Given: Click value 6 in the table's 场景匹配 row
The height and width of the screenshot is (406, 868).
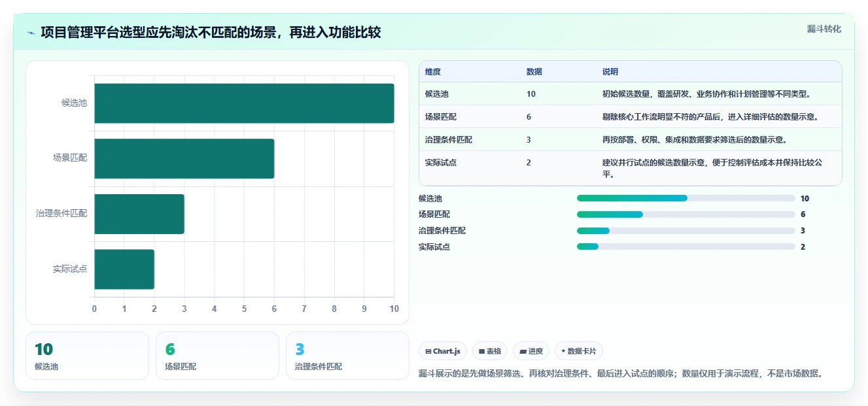Looking at the screenshot, I should 529,117.
